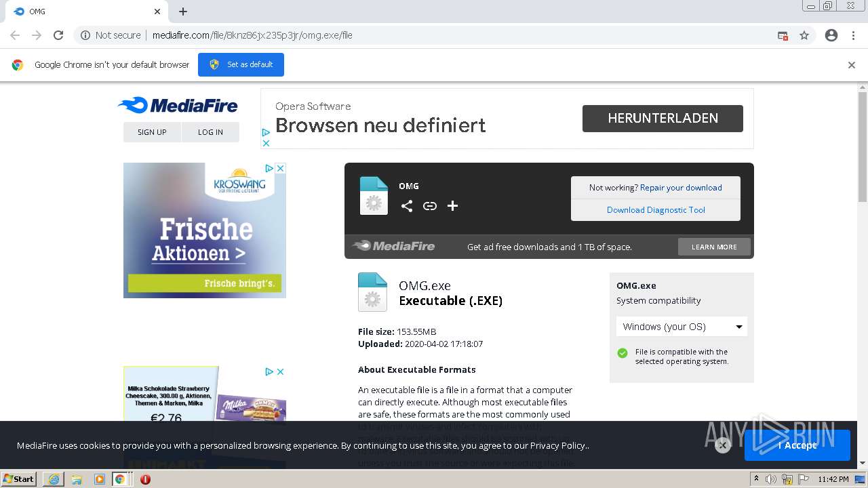Click I Accept cookies button
This screenshot has width=868, height=488.
[x=797, y=445]
